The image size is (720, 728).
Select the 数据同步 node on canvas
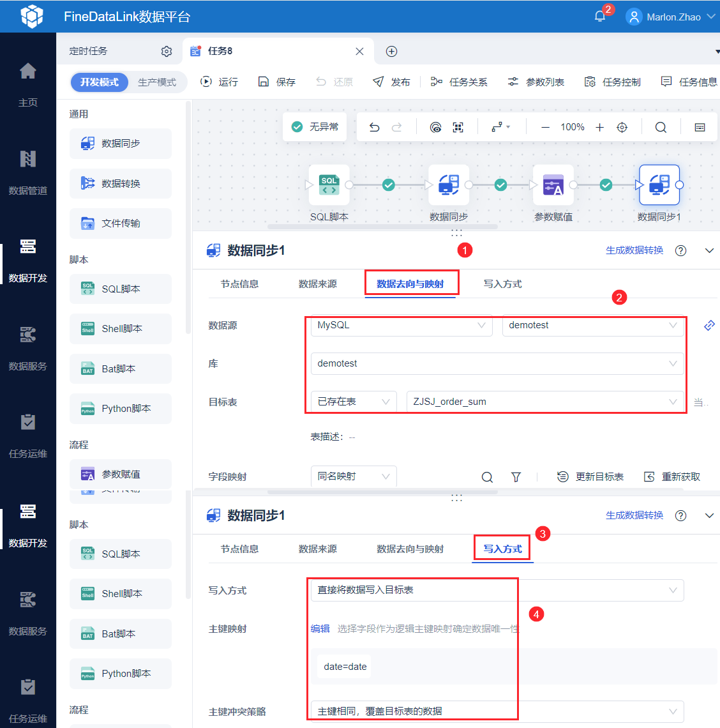click(449, 185)
